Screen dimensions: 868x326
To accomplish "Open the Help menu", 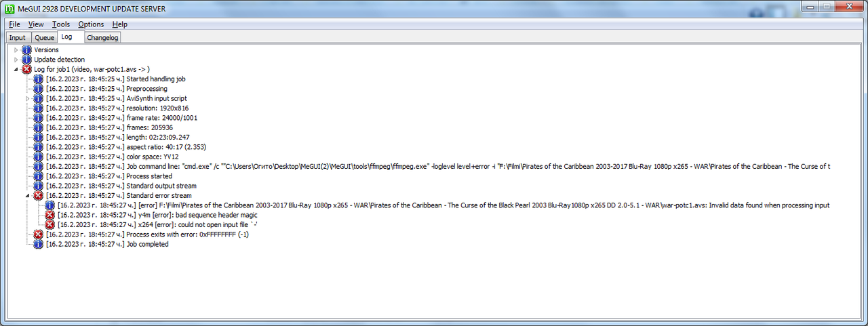I will point(120,24).
